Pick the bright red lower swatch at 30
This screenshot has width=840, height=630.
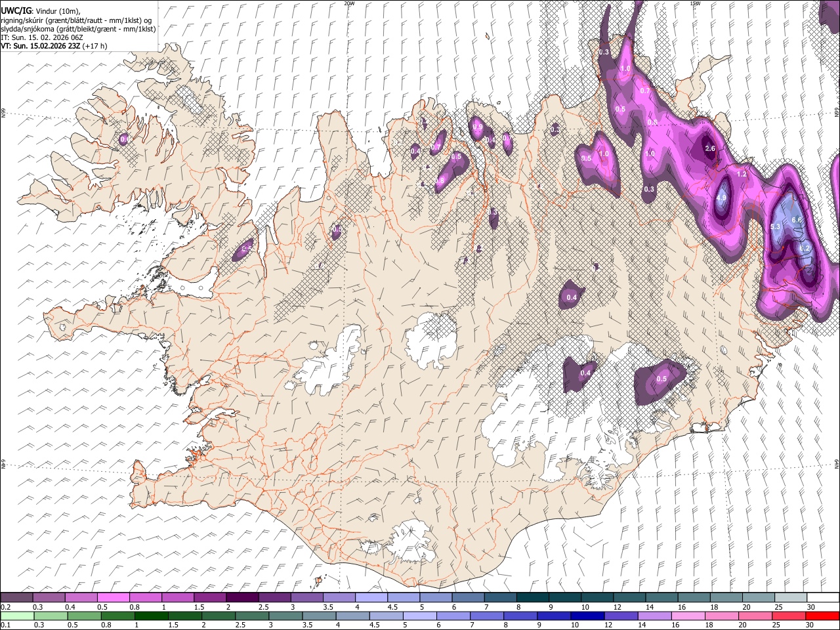coord(822,616)
